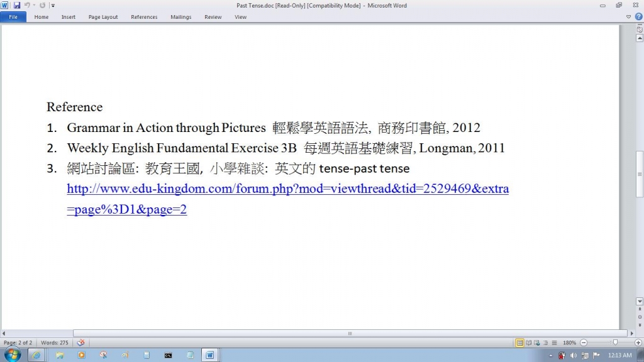Screen dimensions: 644x362
Task: Click the Save icon in Quick Access Toolbar
Action: coord(17,6)
